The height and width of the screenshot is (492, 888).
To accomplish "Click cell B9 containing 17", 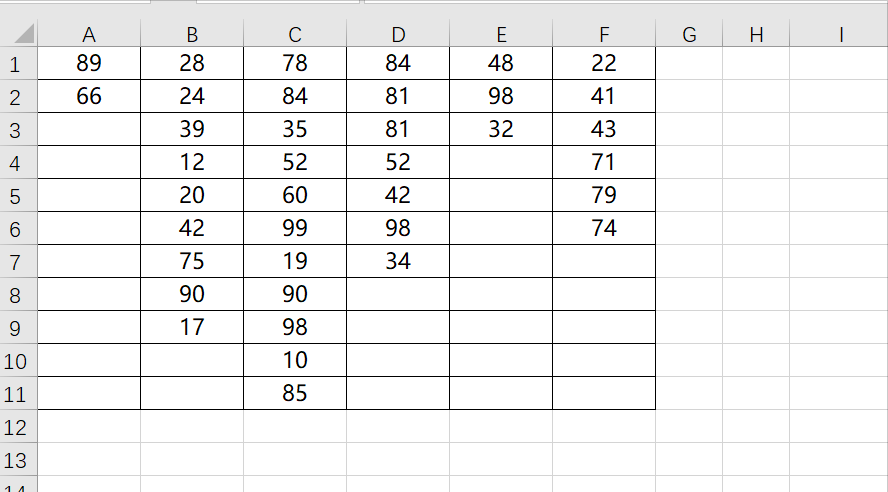I will [192, 327].
